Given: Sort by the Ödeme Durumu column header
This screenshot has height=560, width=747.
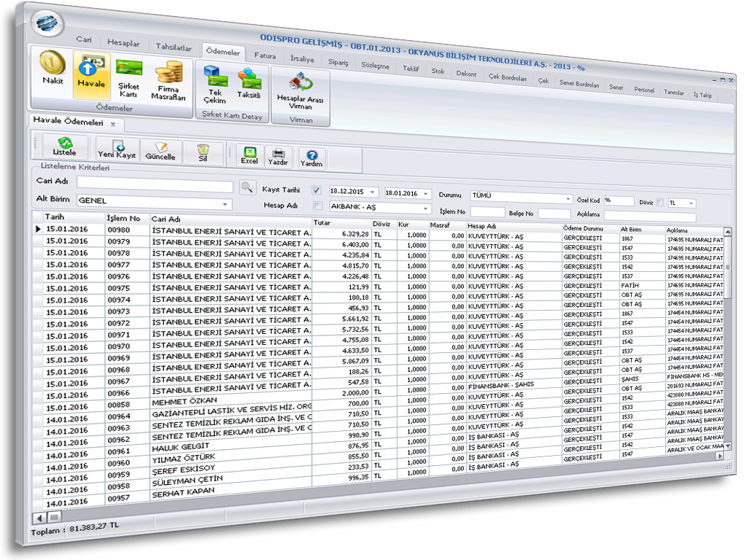Looking at the screenshot, I should click(583, 228).
